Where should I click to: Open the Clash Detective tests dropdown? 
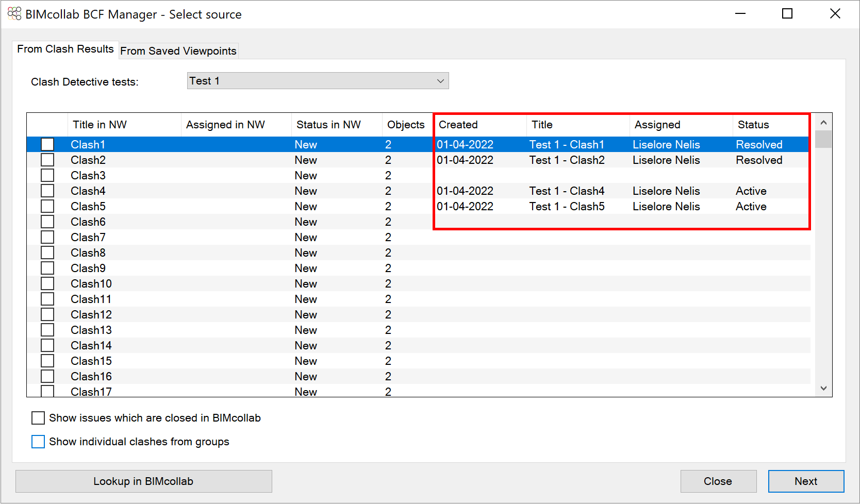click(x=318, y=81)
